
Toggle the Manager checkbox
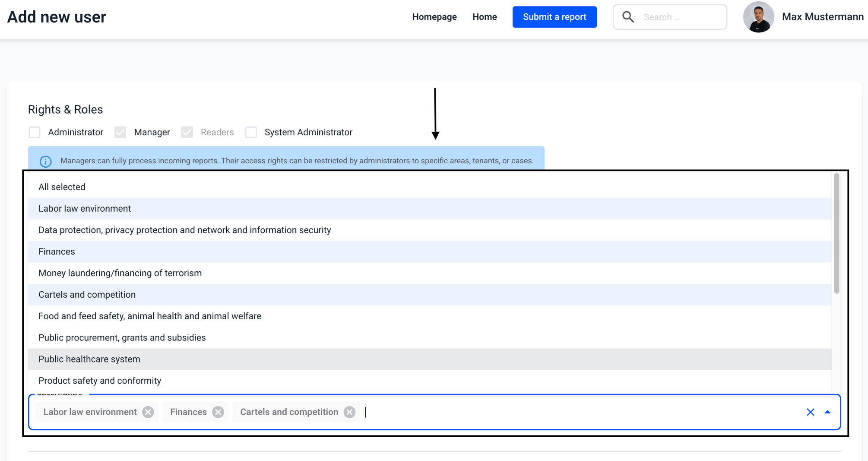pos(120,132)
